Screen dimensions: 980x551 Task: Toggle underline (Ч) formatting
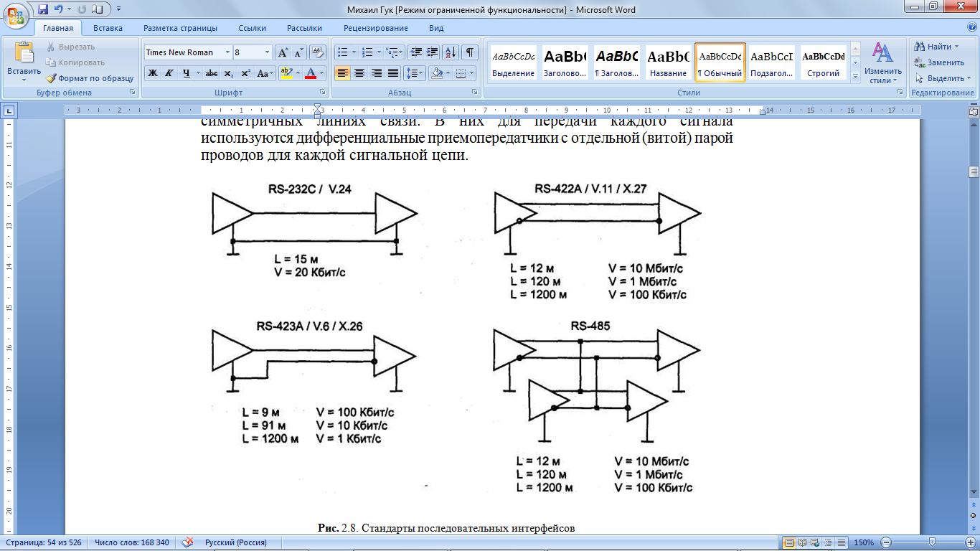tap(186, 73)
